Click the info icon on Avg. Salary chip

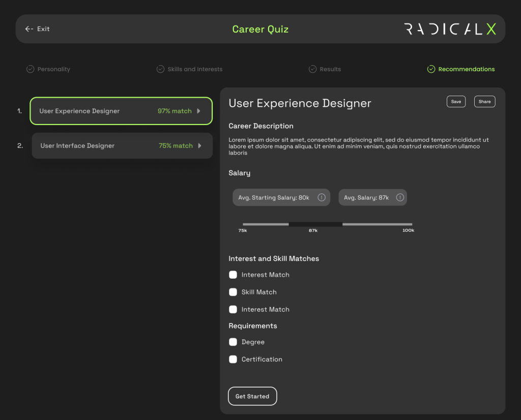[400, 197]
